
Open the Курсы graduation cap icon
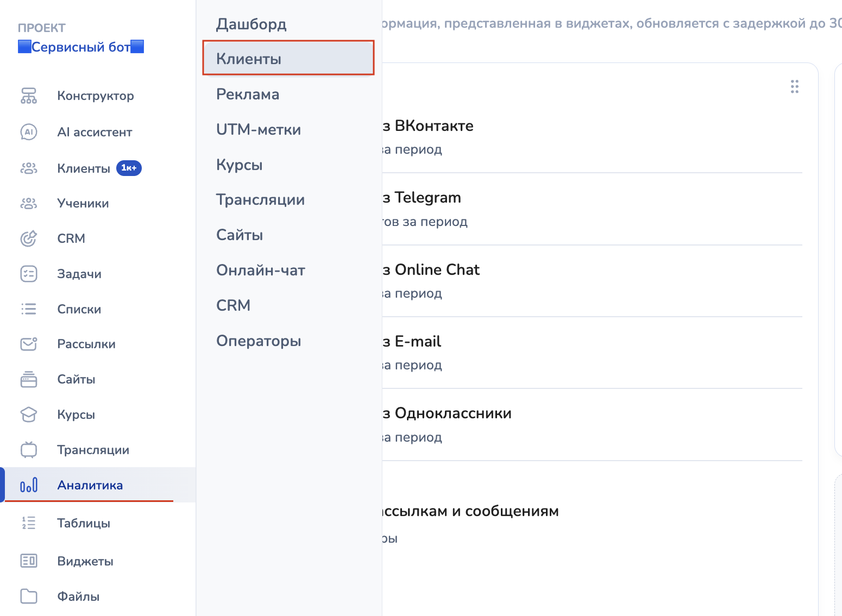tap(29, 414)
